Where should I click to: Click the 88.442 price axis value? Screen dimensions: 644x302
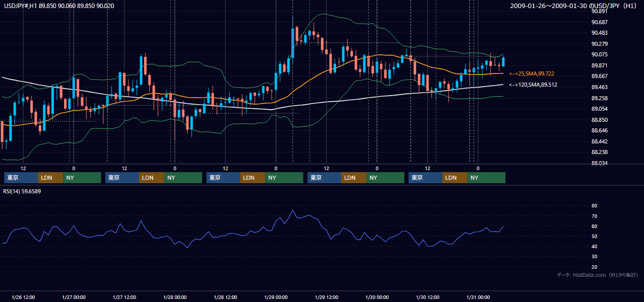[x=599, y=141]
